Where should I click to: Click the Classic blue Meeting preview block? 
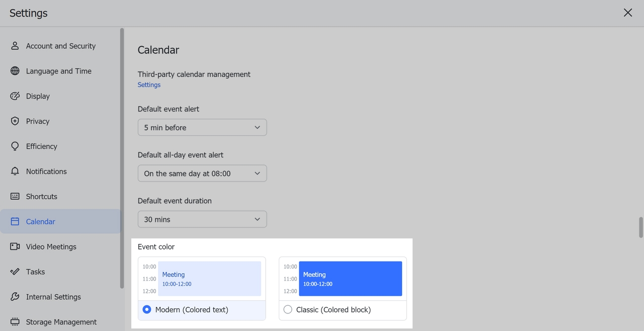(x=350, y=279)
